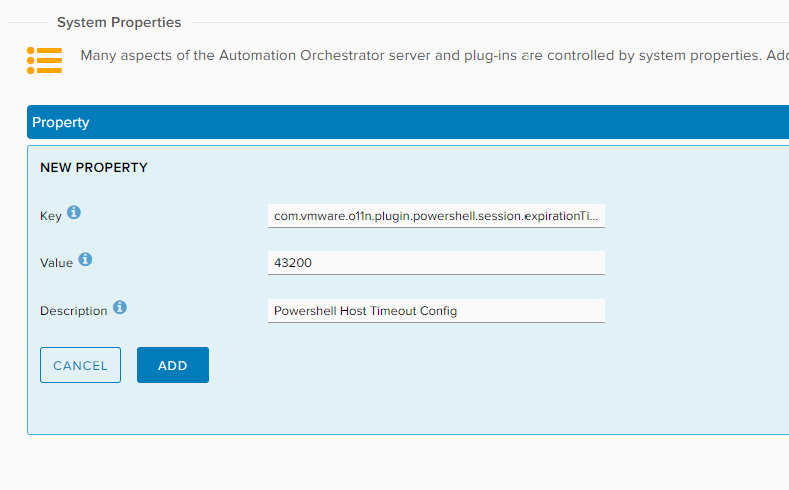Click the Key field label

click(x=51, y=216)
